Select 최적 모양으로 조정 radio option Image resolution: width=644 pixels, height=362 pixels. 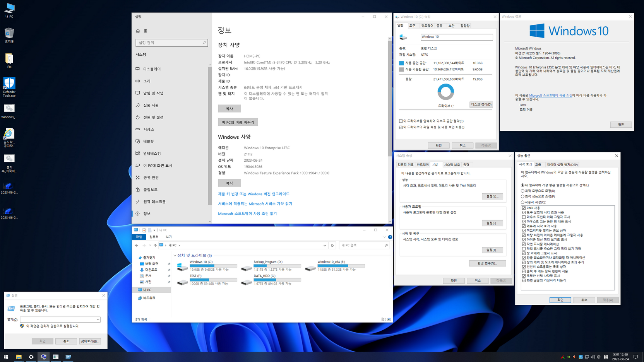coord(522,191)
